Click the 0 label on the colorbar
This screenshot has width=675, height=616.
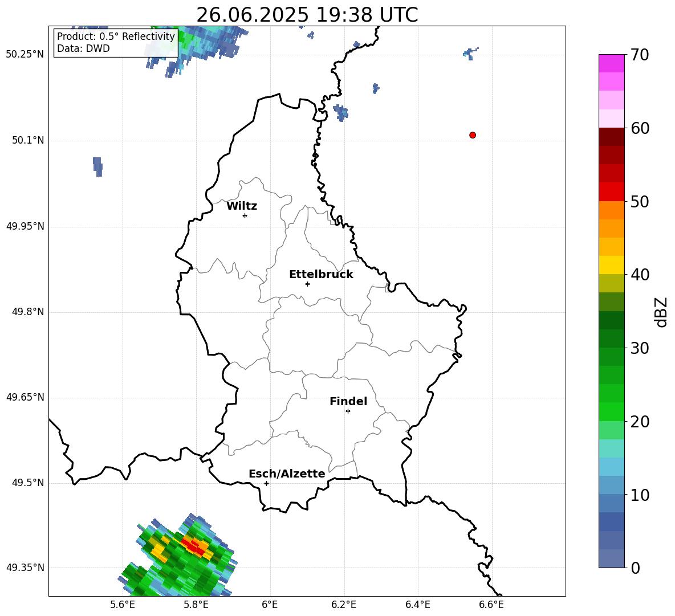[635, 568]
